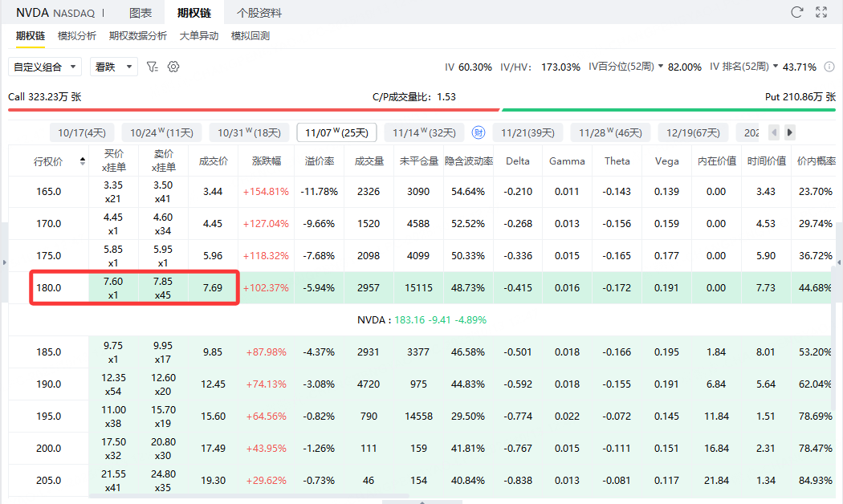
Task: Sort by strike price 行权价 arrows
Action: click(82, 161)
